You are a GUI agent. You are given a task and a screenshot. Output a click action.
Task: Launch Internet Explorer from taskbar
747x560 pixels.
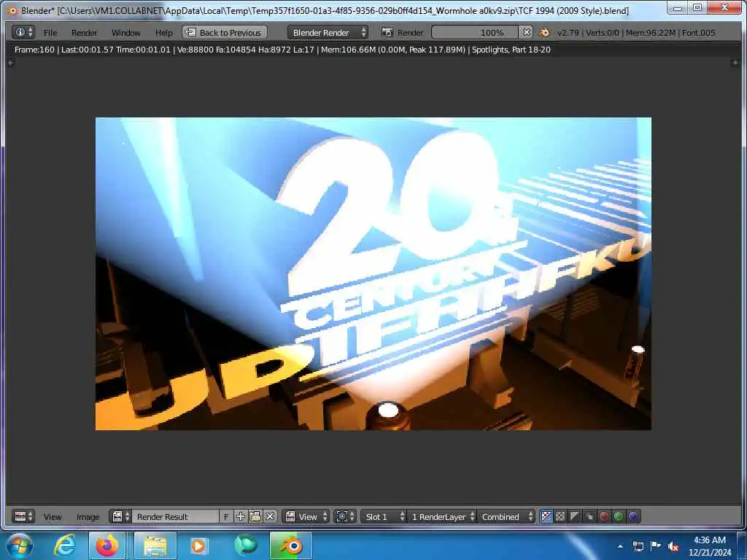point(64,545)
